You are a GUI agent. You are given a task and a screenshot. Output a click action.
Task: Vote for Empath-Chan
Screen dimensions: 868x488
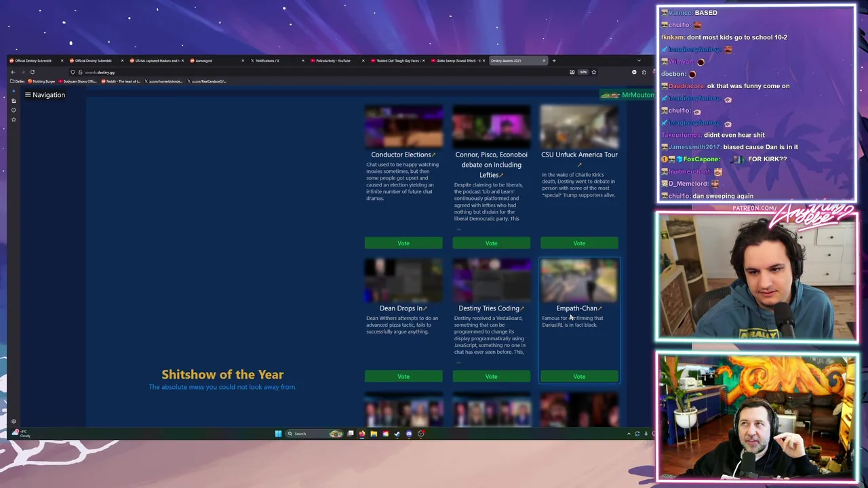click(579, 377)
